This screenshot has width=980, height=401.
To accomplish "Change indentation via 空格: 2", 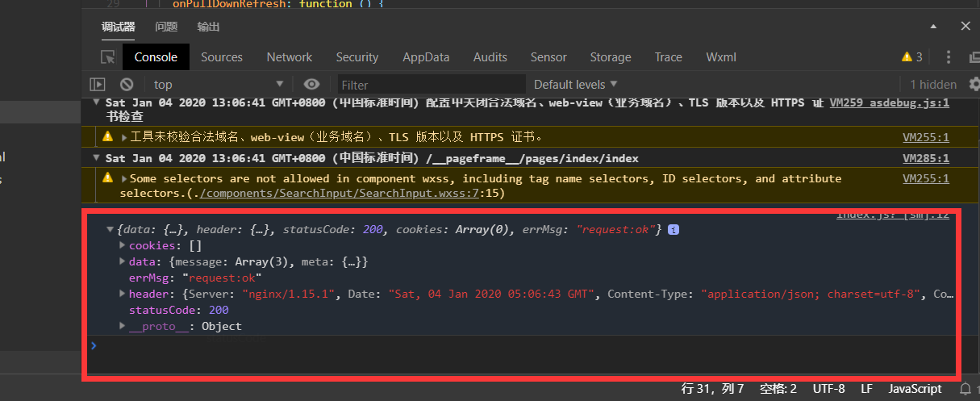I will (x=778, y=389).
